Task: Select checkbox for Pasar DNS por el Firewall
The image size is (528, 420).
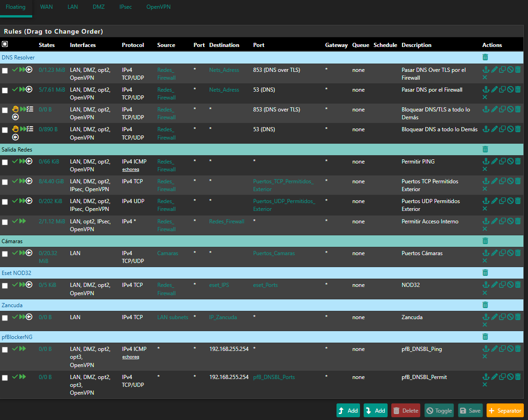Action: point(5,91)
